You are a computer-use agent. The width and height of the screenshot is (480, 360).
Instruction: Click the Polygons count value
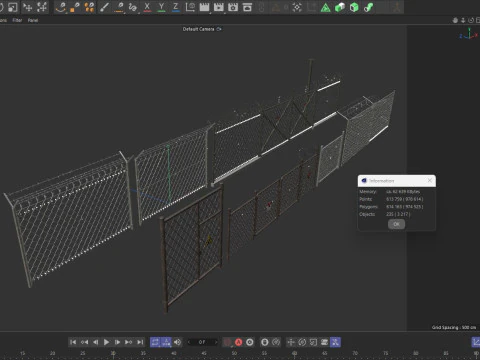(x=405, y=207)
